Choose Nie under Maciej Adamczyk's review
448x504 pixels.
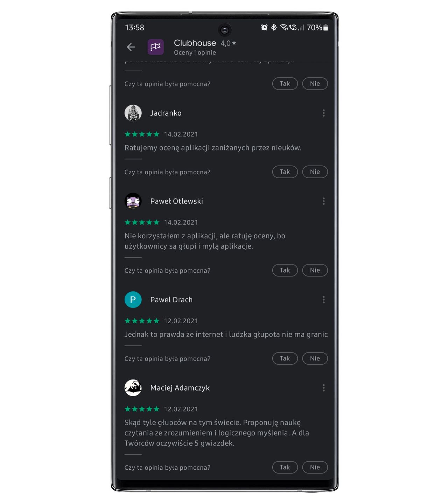click(x=315, y=467)
